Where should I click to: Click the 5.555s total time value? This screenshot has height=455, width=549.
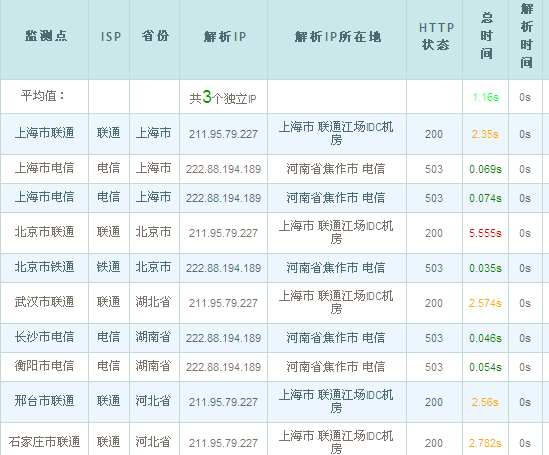pyautogui.click(x=485, y=233)
